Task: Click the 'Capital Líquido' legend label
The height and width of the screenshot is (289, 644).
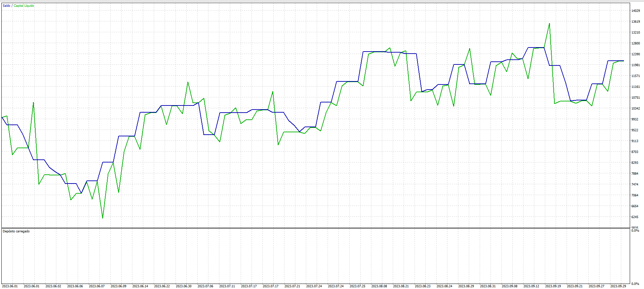Action: pos(24,6)
